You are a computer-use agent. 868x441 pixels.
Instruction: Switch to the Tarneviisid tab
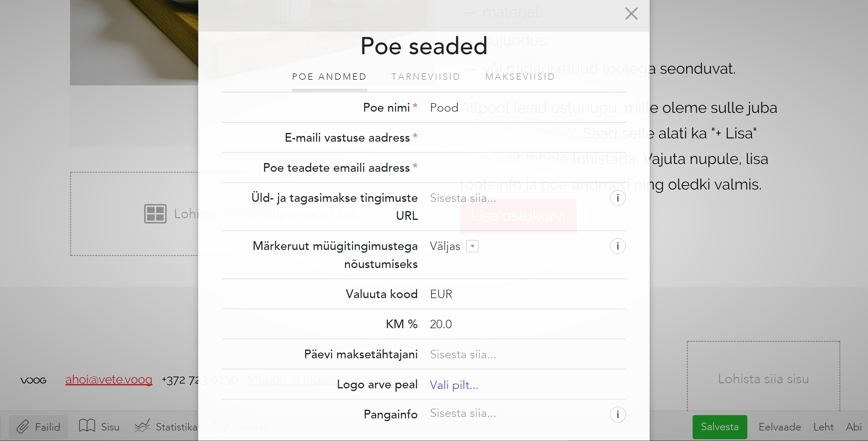[x=426, y=77]
